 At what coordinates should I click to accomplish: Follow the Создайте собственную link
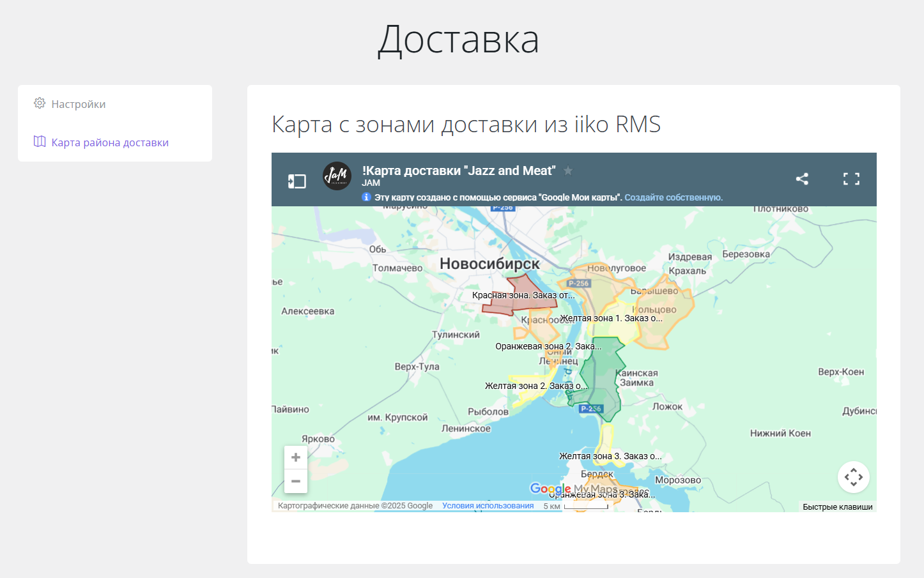(674, 197)
